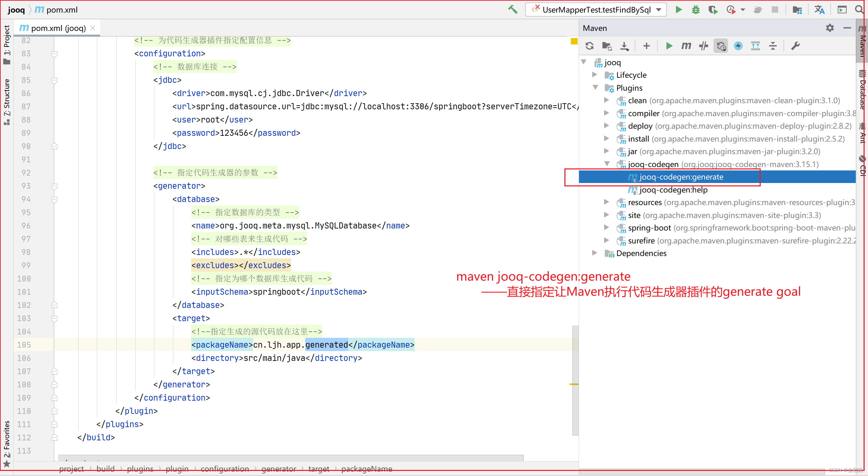Run with Coverage using the shield icon

(713, 10)
